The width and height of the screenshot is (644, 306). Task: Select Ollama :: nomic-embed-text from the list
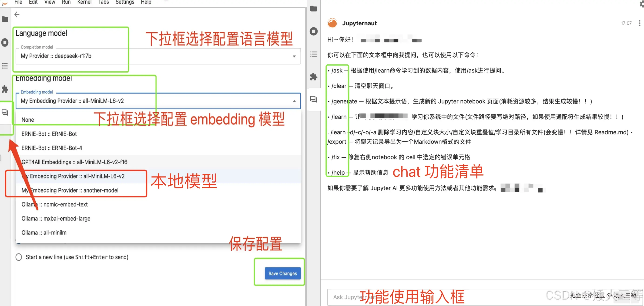click(x=54, y=204)
